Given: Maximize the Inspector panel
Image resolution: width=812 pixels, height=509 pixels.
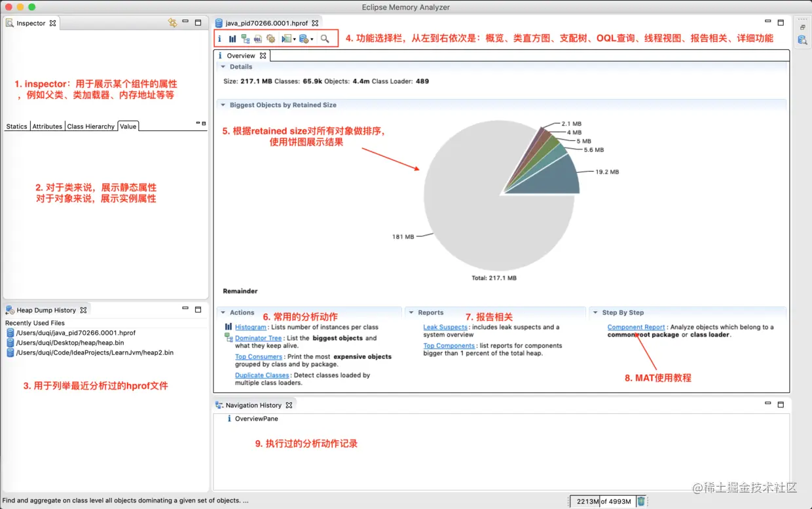Looking at the screenshot, I should click(198, 22).
